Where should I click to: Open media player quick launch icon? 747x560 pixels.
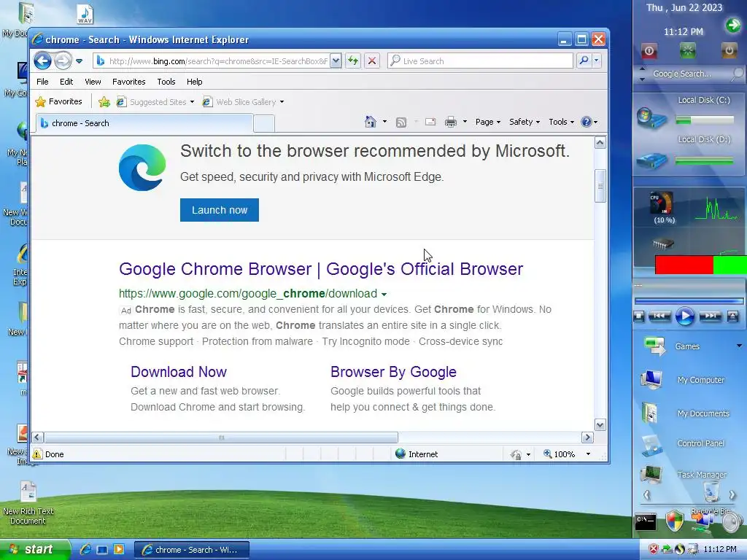click(119, 550)
